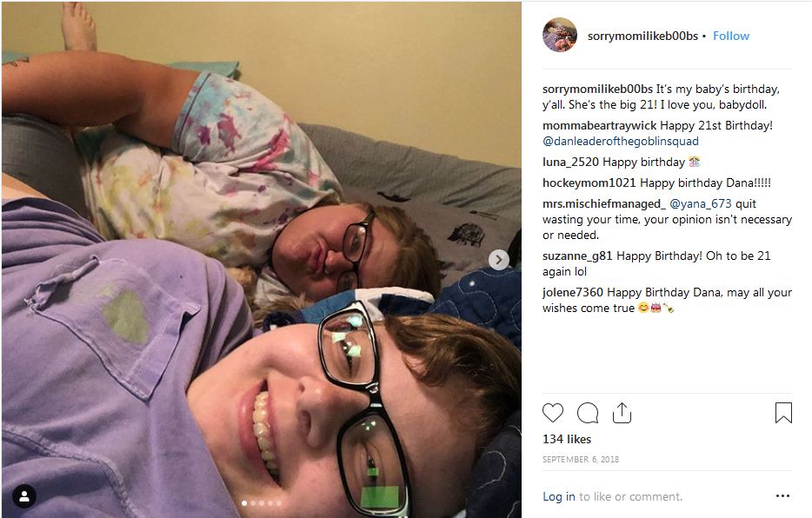
Task: Visit the @danleaderofthegoblinsquad mention
Action: (x=621, y=141)
